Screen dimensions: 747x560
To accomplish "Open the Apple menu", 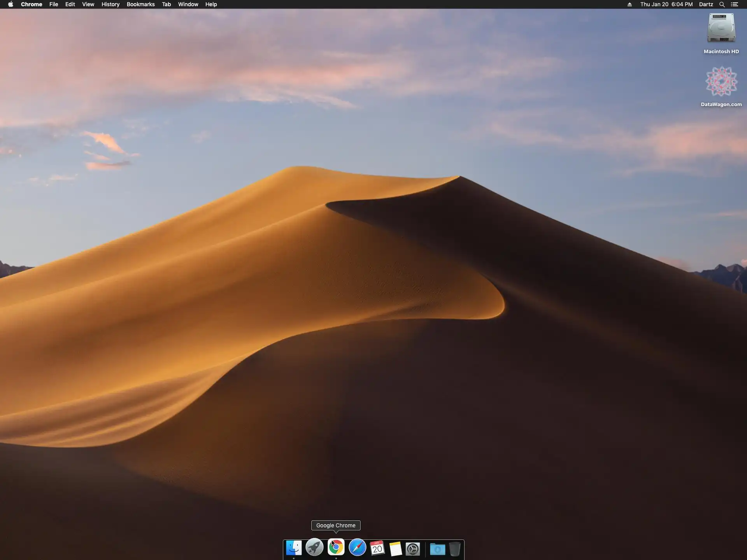I will [x=11, y=4].
